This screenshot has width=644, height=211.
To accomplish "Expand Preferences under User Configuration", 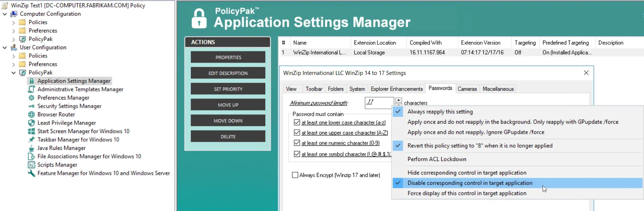I will click(x=14, y=64).
